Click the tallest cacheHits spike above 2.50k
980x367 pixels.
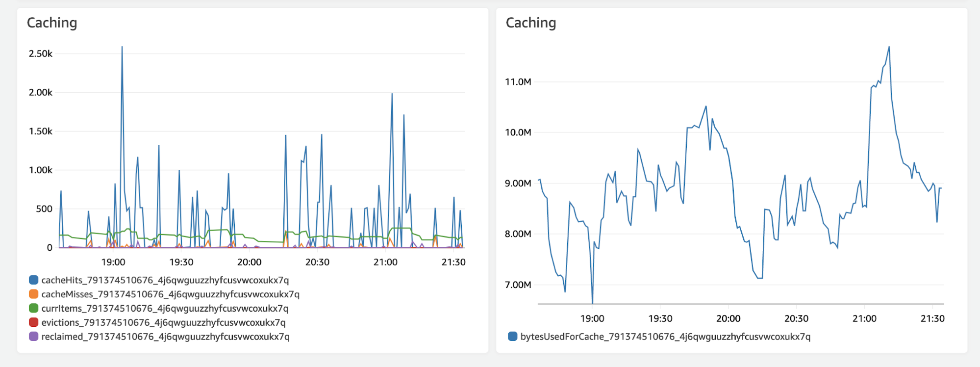click(122, 48)
